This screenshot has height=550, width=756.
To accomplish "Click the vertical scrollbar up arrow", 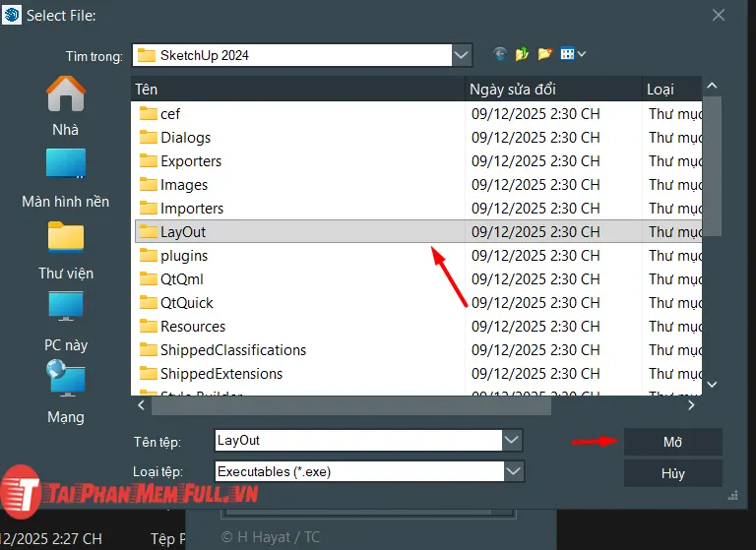I will 712,87.
